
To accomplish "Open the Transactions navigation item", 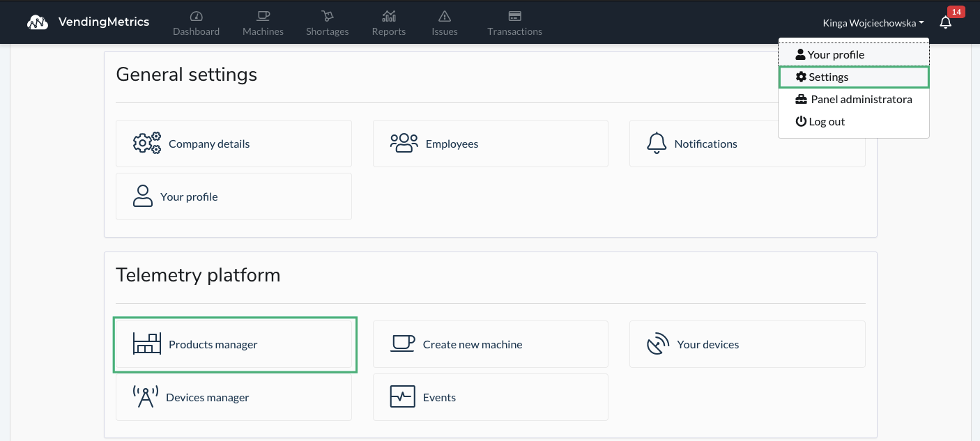I will click(515, 22).
